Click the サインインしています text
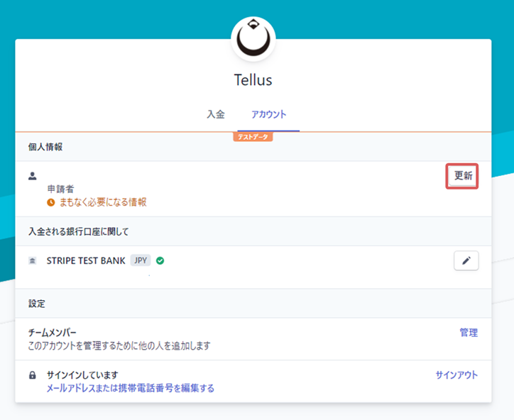Screen dimensions: 514x420 (x=82, y=375)
